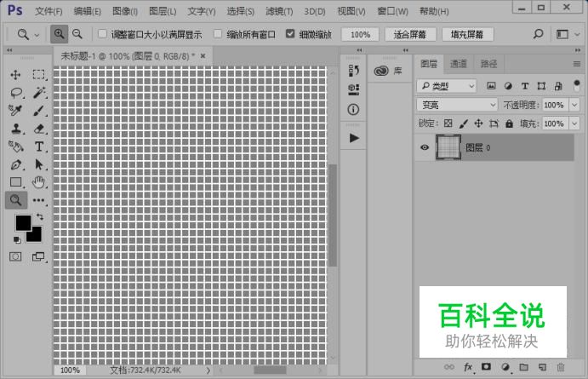Viewport: 588px width, 379px height.
Task: Select the Rectangular Marquee tool
Action: [38, 75]
